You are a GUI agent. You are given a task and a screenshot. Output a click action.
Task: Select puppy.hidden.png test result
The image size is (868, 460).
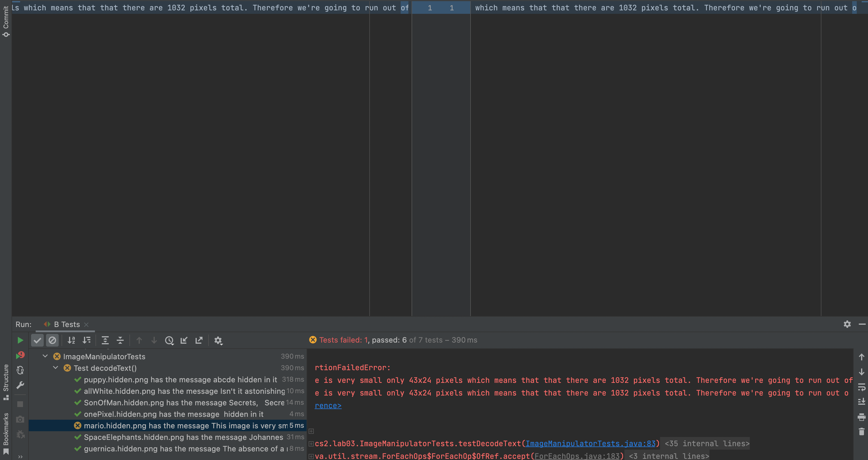pos(180,379)
